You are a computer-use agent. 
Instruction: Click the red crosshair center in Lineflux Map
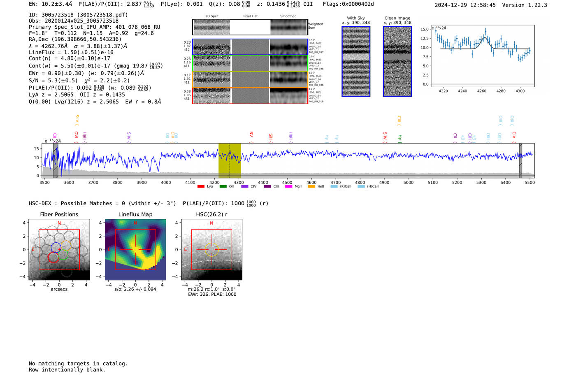click(135, 249)
